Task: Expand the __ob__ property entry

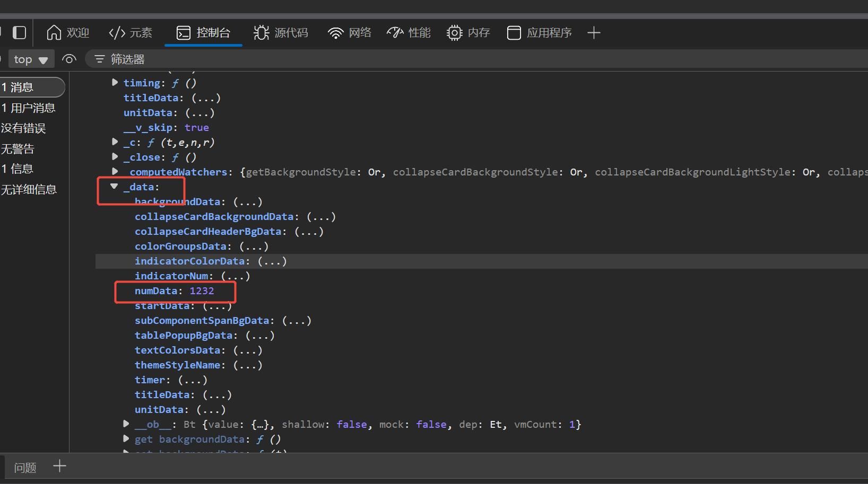Action: (x=126, y=424)
